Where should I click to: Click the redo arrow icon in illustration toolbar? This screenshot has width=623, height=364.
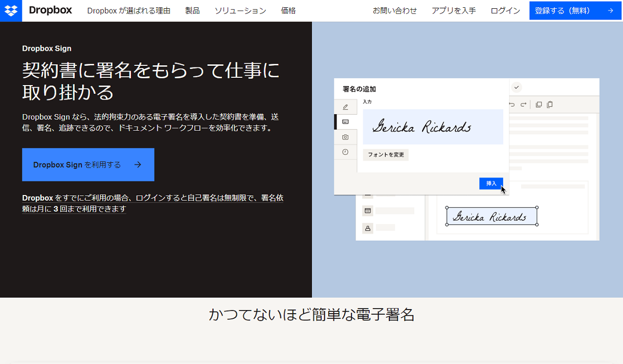pyautogui.click(x=523, y=104)
